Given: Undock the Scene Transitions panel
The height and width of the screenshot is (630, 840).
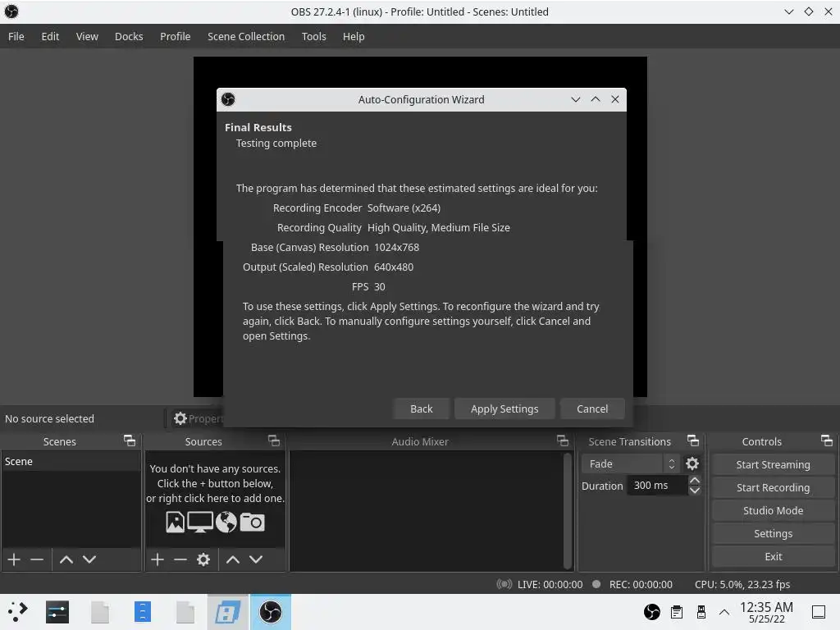Looking at the screenshot, I should coord(693,441).
